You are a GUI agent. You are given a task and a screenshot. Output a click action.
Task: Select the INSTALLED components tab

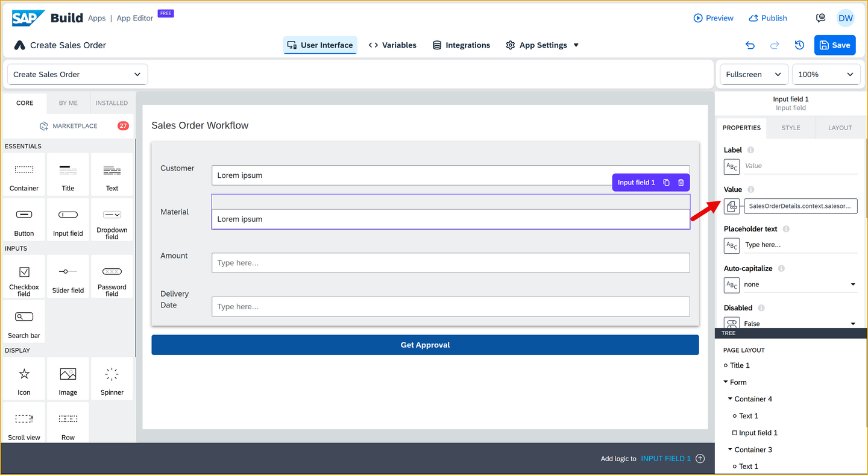point(112,103)
